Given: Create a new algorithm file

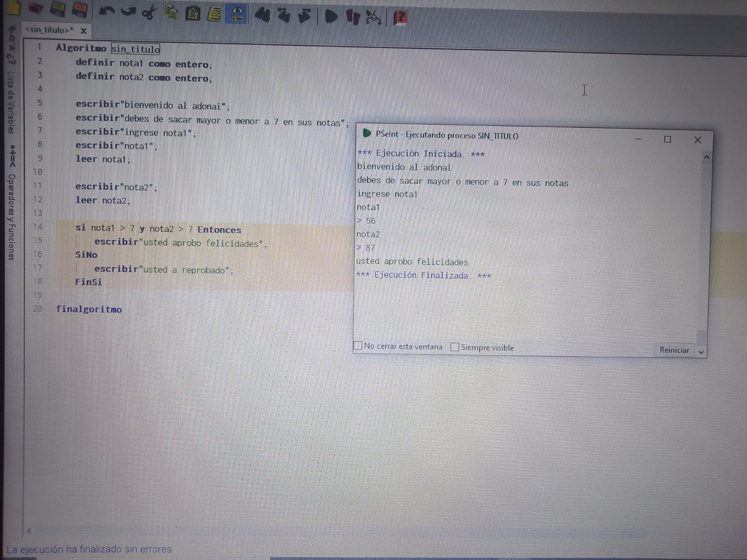Looking at the screenshot, I should (13, 7).
